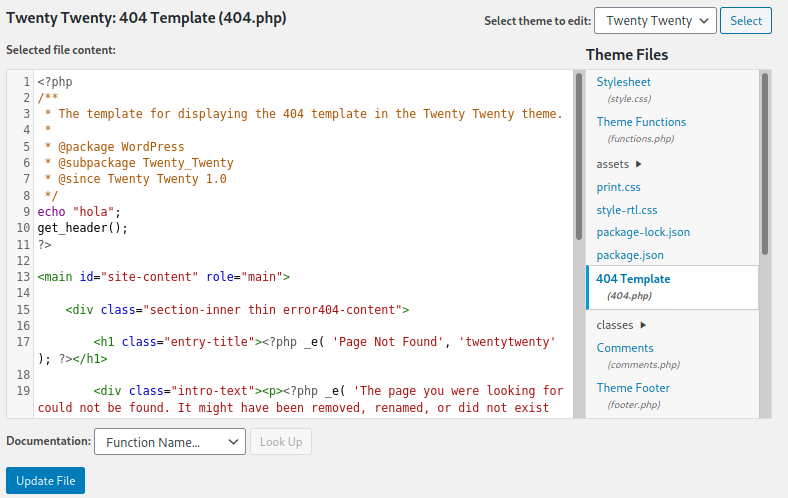788x498 pixels.
Task: Open style-rtl.css file
Action: tap(627, 210)
